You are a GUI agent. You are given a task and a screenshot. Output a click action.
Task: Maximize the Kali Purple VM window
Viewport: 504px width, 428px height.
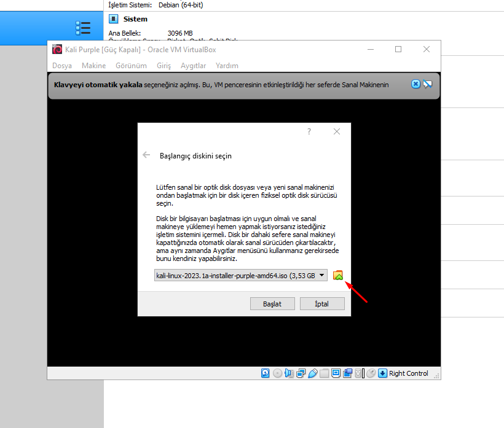coord(398,50)
